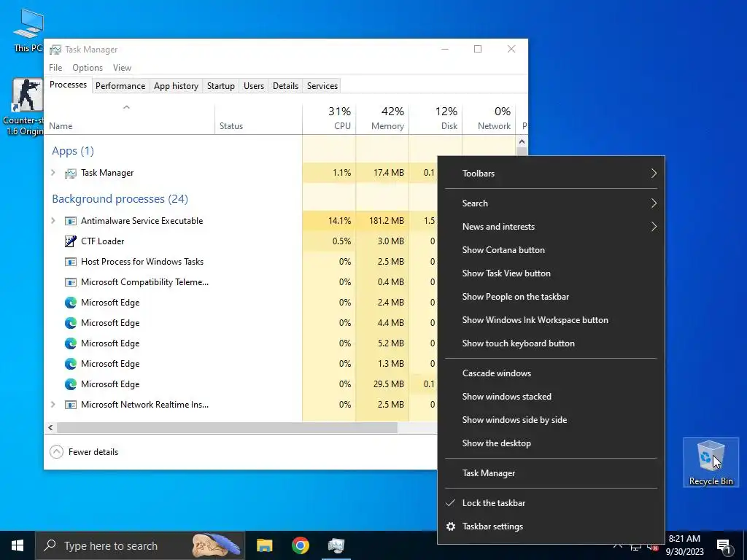Expand the Task Manager app row
Viewport: 747px width, 560px height.
(x=53, y=173)
